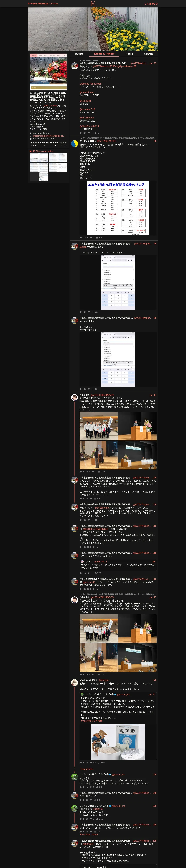Viewport: 186px width, 868px height.
Task: Click the Following count 73
Action: pyautogui.click(x=44, y=145)
